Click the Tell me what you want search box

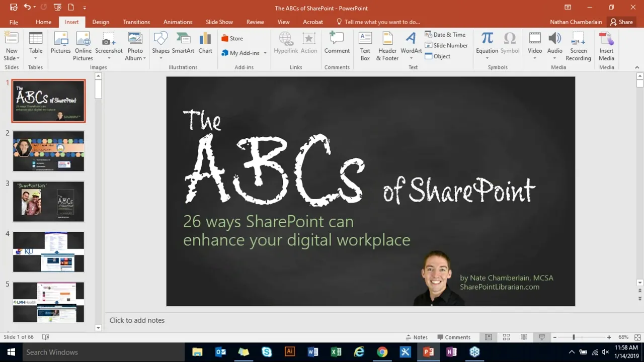378,22
